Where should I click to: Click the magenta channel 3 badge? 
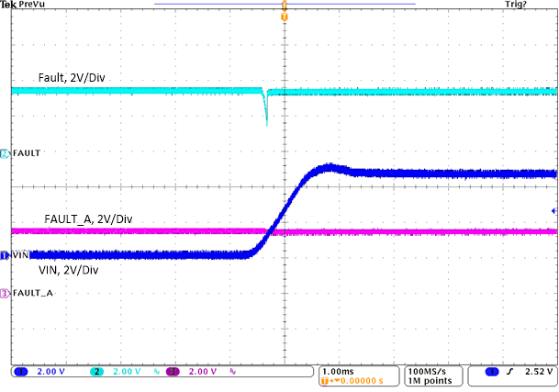coord(173,371)
